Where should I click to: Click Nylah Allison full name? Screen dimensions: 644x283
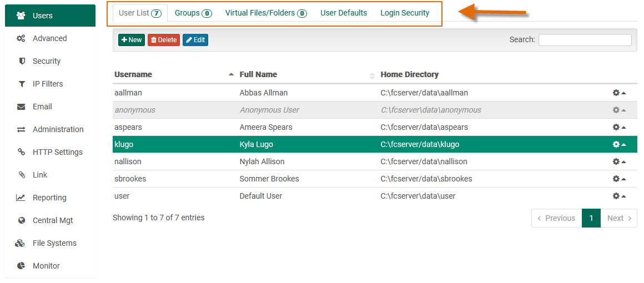pyautogui.click(x=262, y=162)
